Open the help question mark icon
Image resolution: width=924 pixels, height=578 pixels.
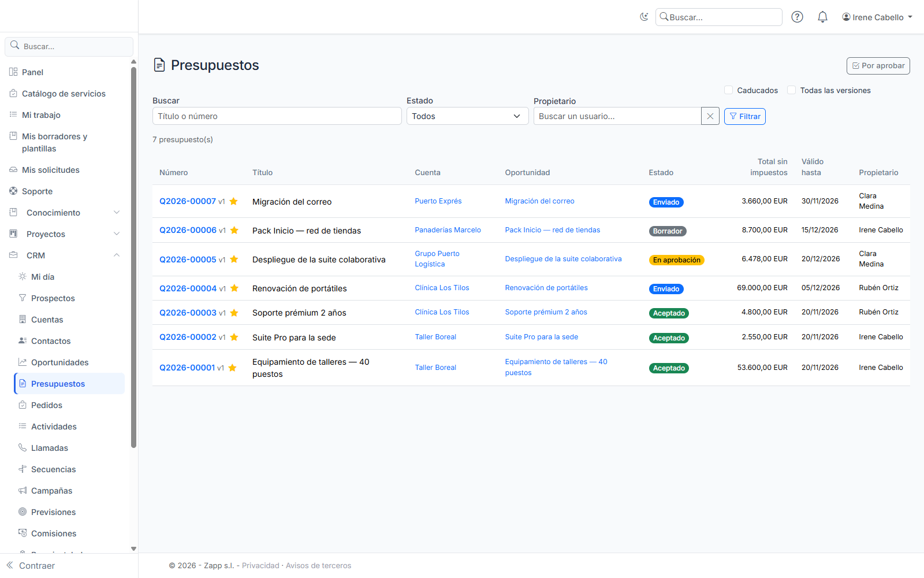pyautogui.click(x=797, y=17)
